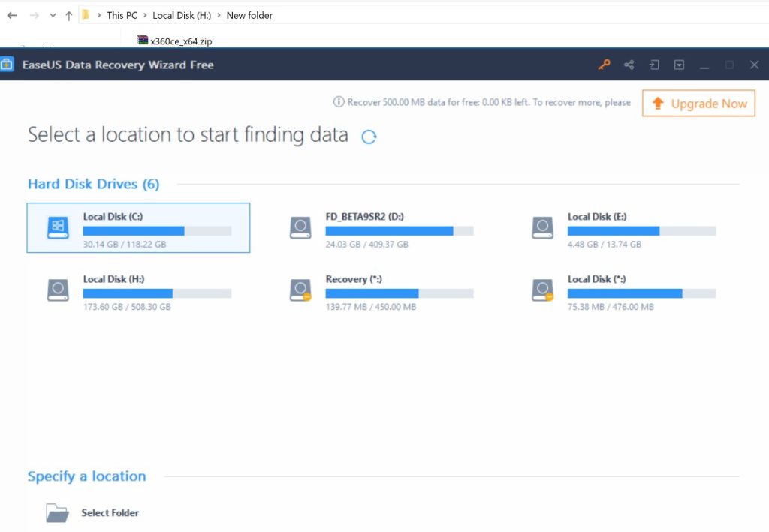This screenshot has width=769, height=532.
Task: Click the 4.48 GB / 13.74 GB text
Action: [x=605, y=245]
